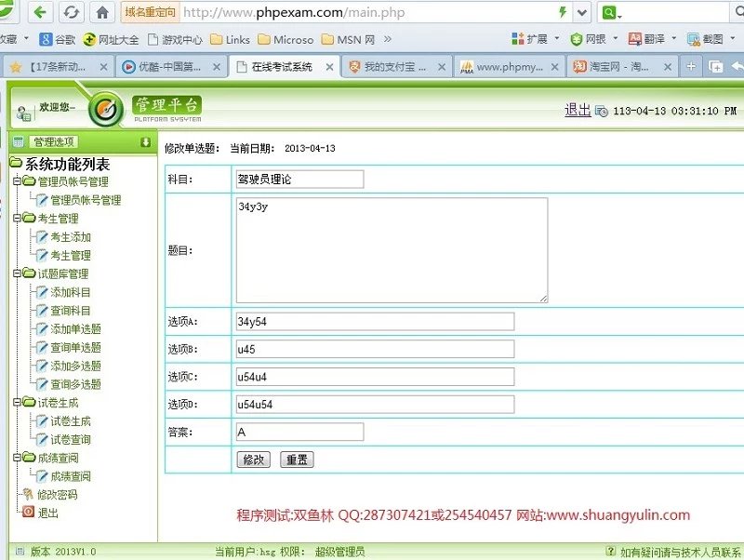Screen dimensions: 744x560
Task: Collapse the 管理选项 panel arrow
Action: coord(145,142)
